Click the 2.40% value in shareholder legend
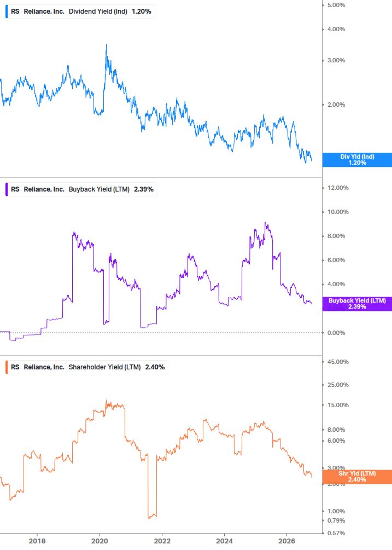 [x=155, y=367]
